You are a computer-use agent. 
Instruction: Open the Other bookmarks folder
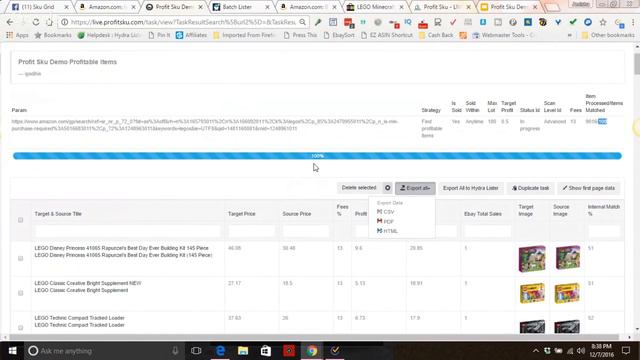pos(608,35)
